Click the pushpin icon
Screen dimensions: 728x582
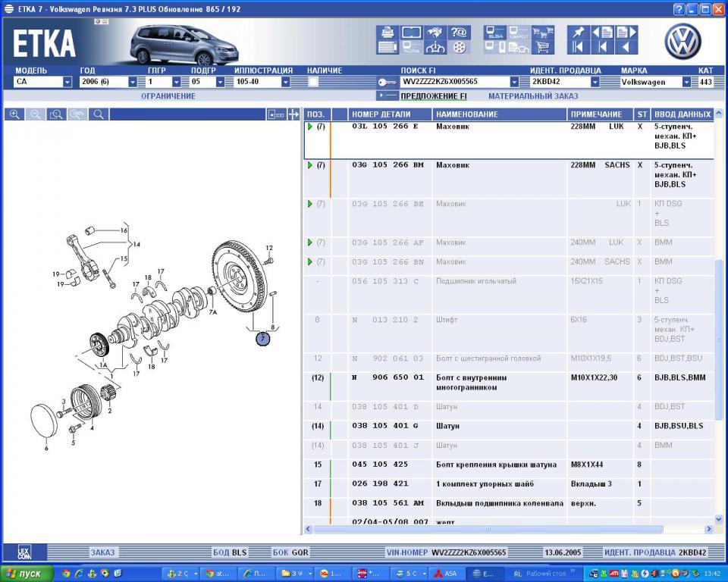click(x=578, y=32)
